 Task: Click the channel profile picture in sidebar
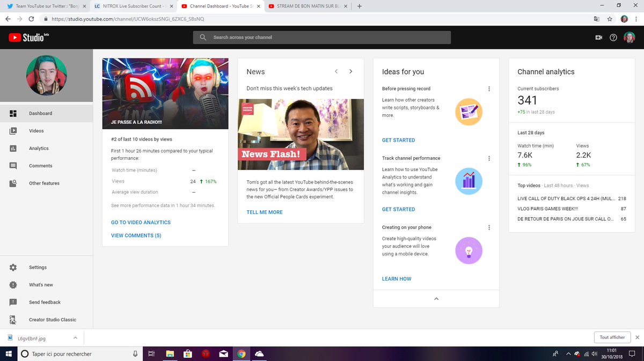[x=47, y=76]
